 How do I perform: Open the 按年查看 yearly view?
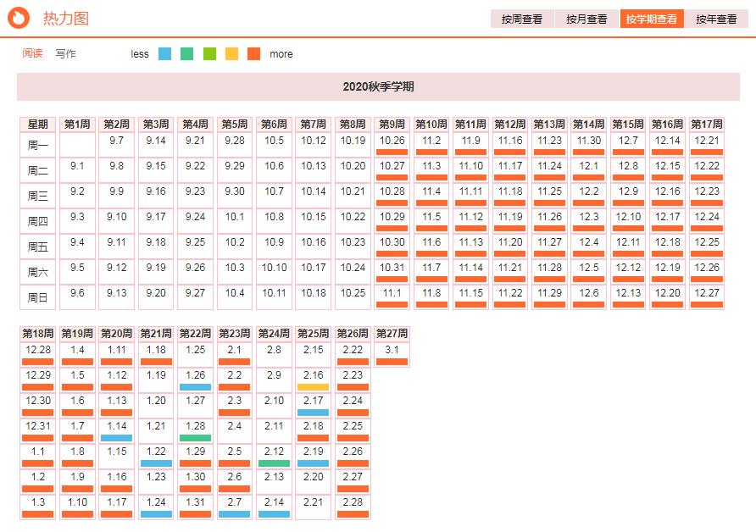[x=716, y=19]
